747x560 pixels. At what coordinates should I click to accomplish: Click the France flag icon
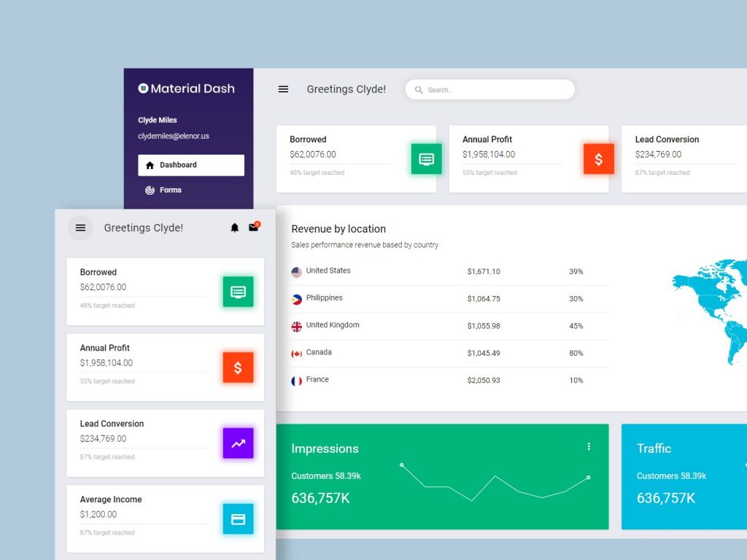(x=296, y=381)
